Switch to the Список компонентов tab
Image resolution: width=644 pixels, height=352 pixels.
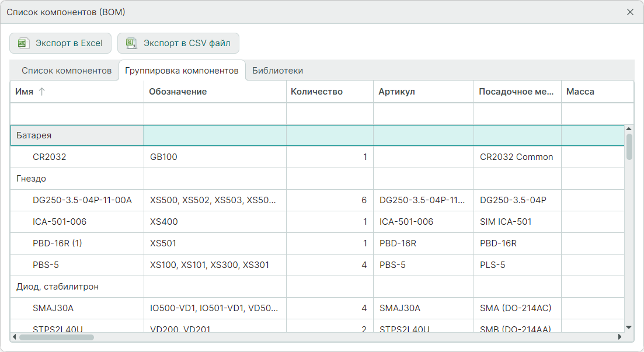tap(67, 71)
